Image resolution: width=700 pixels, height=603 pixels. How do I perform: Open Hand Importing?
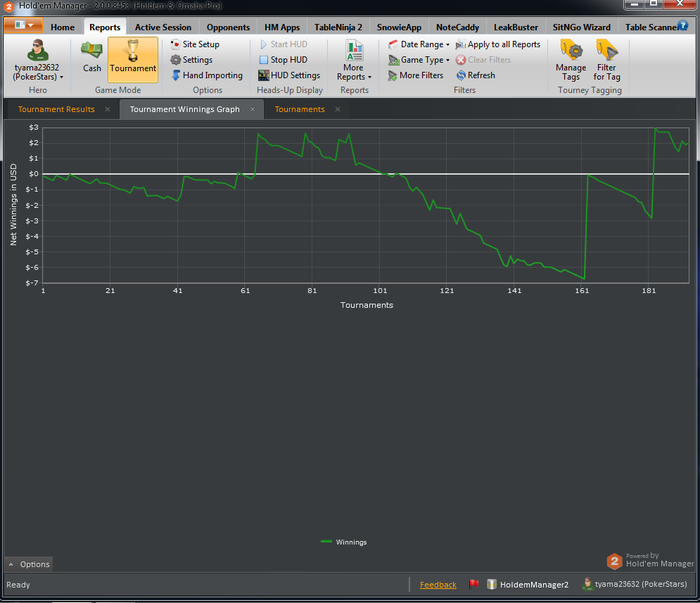pyautogui.click(x=207, y=75)
